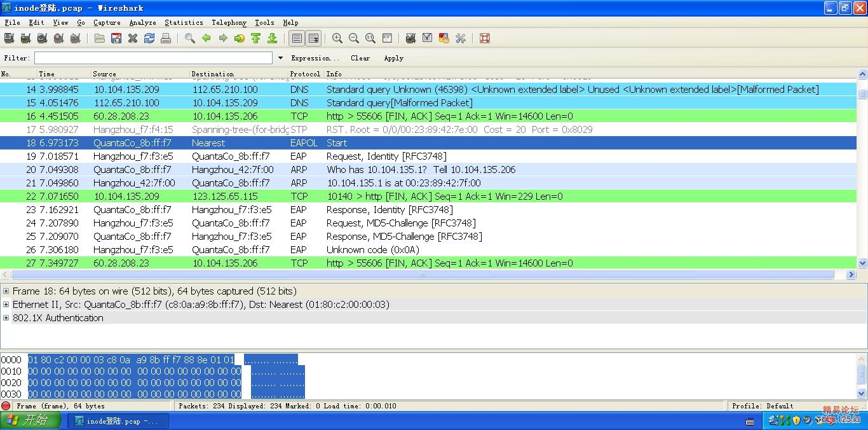Reload the current capture file
The width and height of the screenshot is (868, 430).
tap(149, 38)
